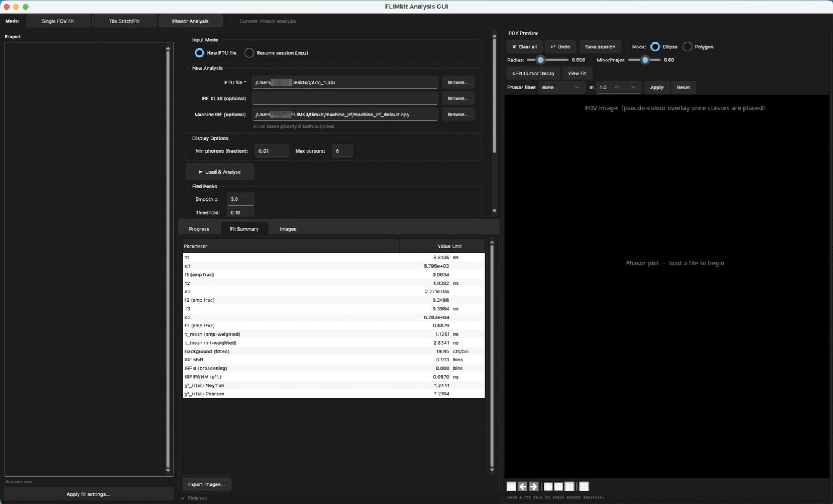
Task: Adjust the Radius slider handle
Action: pyautogui.click(x=541, y=60)
